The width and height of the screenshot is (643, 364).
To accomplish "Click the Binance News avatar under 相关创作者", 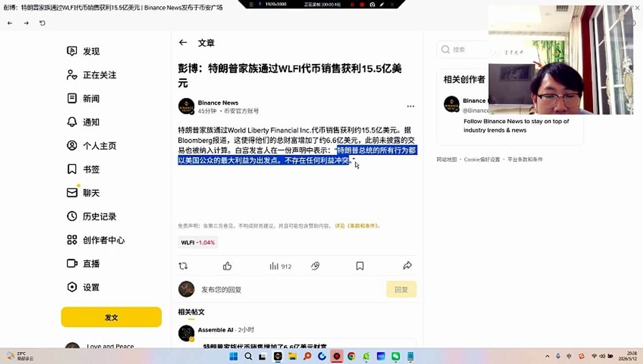I will (x=451, y=104).
